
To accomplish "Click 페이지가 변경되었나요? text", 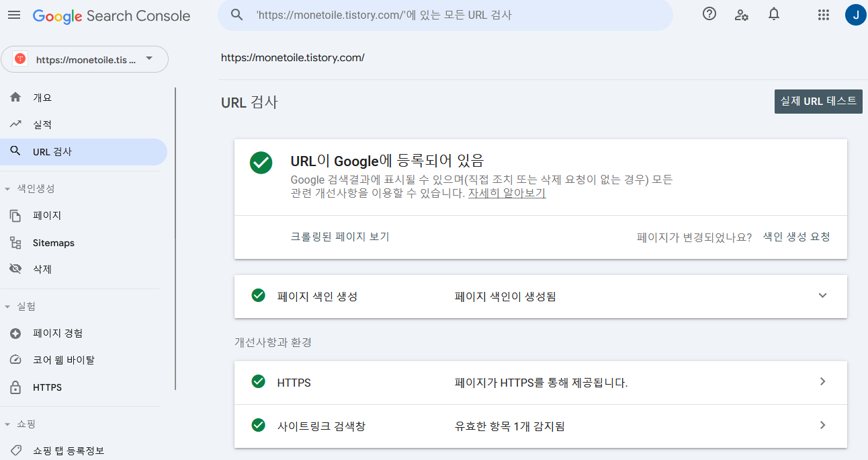I will tap(694, 237).
